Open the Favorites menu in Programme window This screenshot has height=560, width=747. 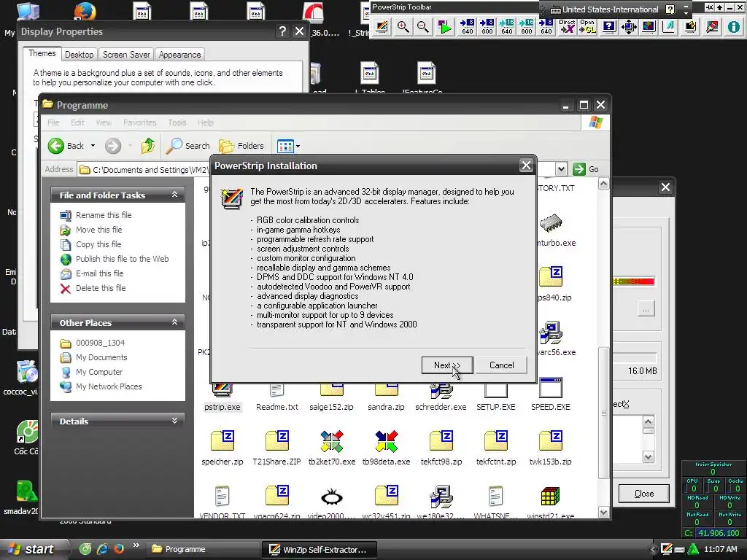139,122
